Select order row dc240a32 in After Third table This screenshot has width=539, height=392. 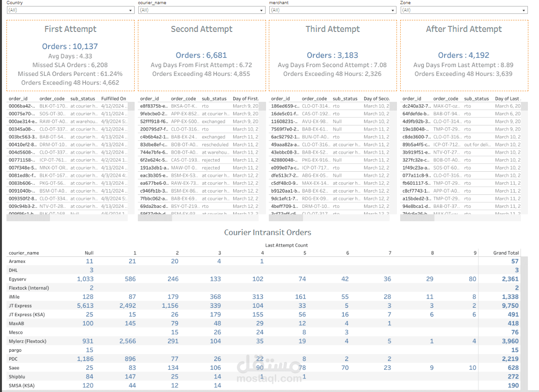tap(461, 106)
